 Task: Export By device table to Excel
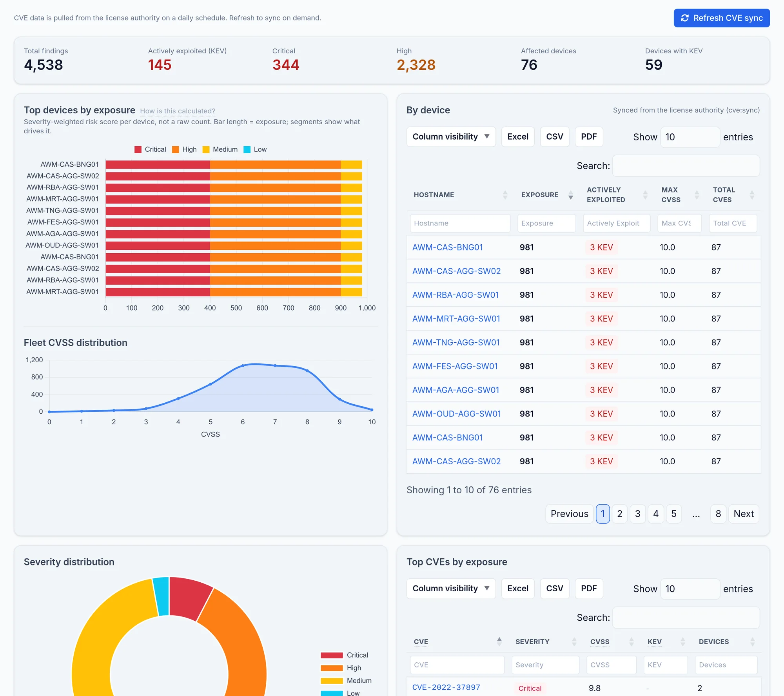click(x=518, y=137)
